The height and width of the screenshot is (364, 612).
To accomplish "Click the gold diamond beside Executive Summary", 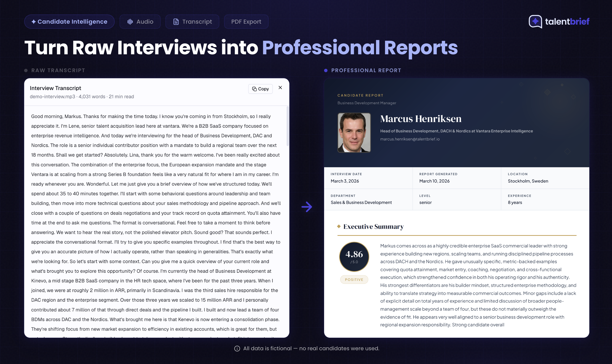I will (x=339, y=227).
